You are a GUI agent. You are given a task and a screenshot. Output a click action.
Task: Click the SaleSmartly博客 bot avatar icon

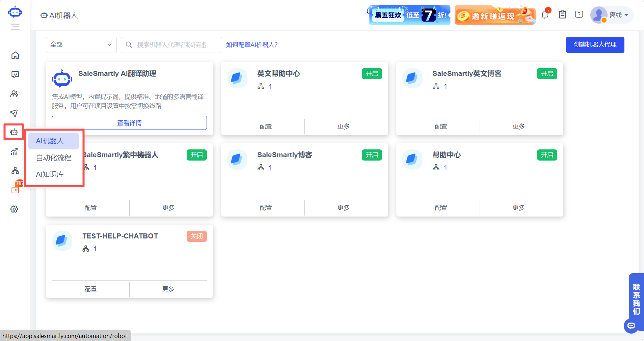click(237, 160)
